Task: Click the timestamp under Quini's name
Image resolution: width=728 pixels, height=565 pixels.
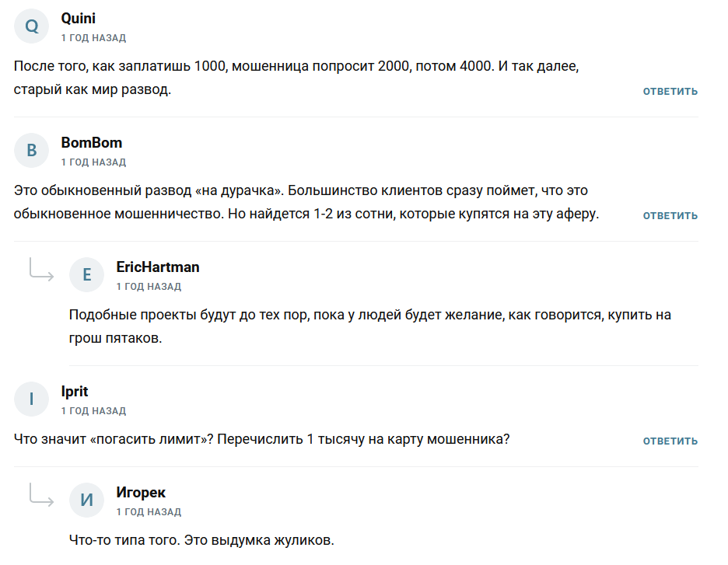Action: [93, 38]
